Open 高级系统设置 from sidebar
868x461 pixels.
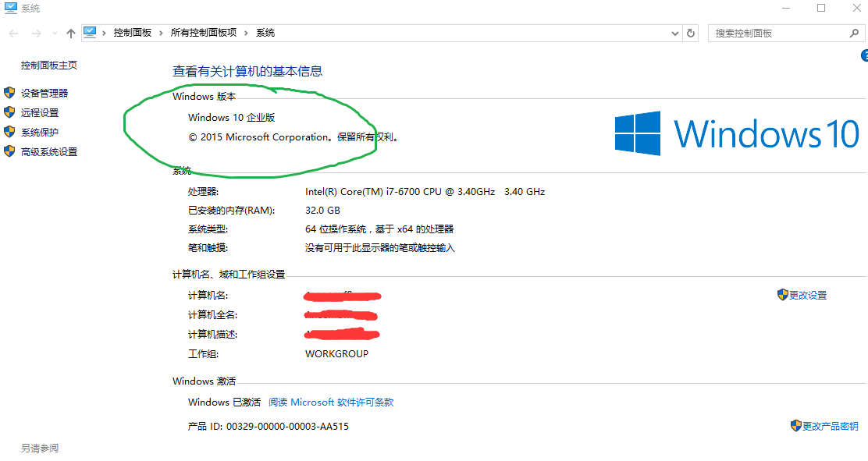coord(48,151)
